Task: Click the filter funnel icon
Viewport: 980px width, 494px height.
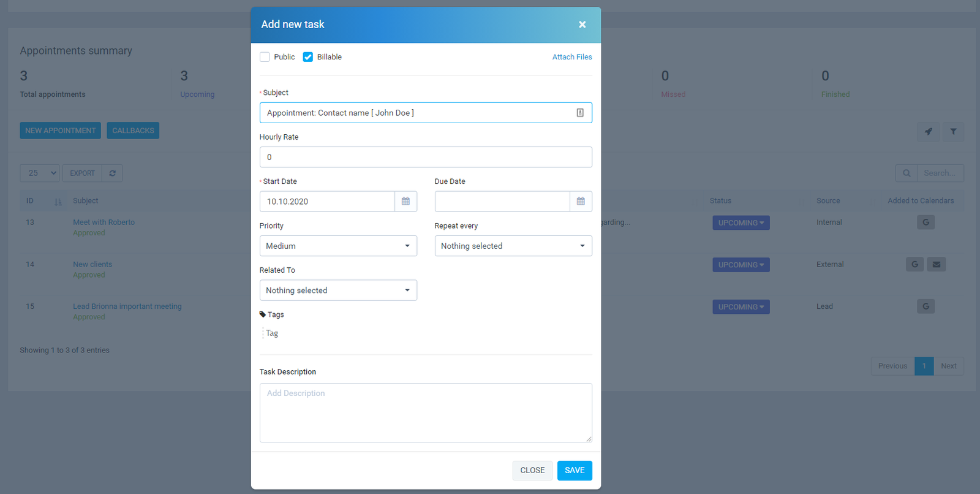Action: [x=953, y=132]
